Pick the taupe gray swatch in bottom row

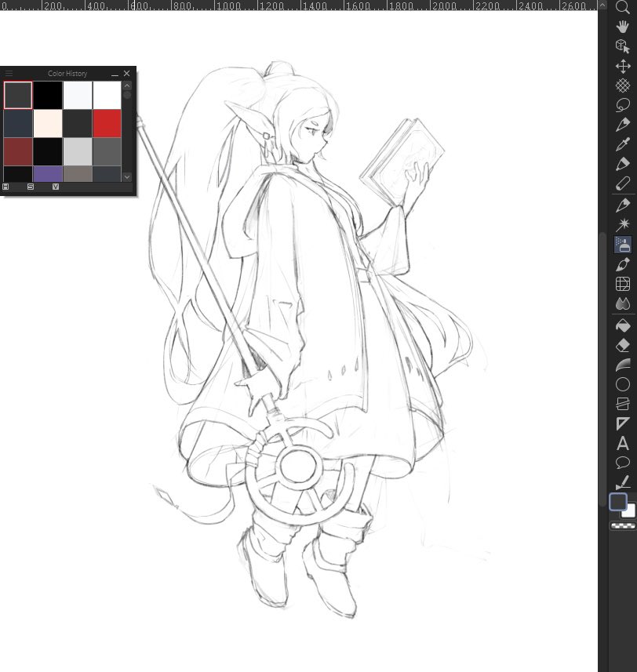point(78,174)
